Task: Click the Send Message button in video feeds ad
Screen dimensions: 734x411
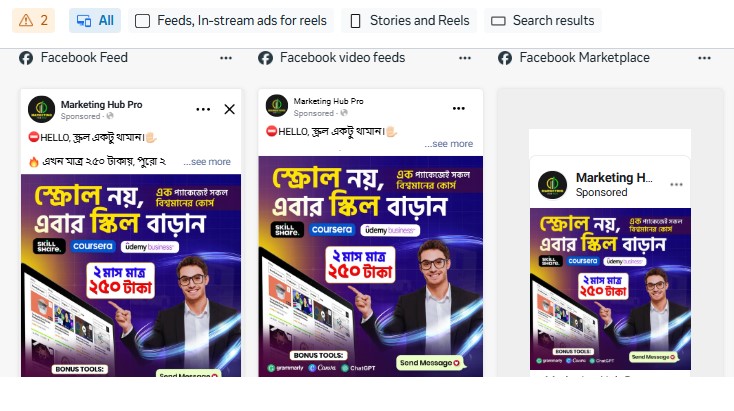Action: click(x=430, y=363)
